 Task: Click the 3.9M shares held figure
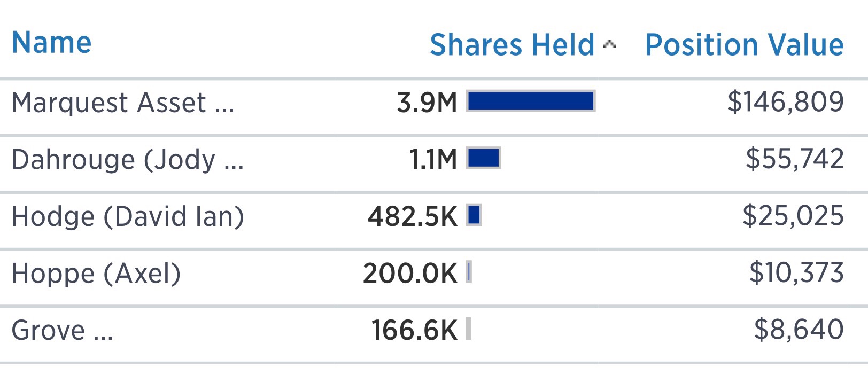point(427,103)
